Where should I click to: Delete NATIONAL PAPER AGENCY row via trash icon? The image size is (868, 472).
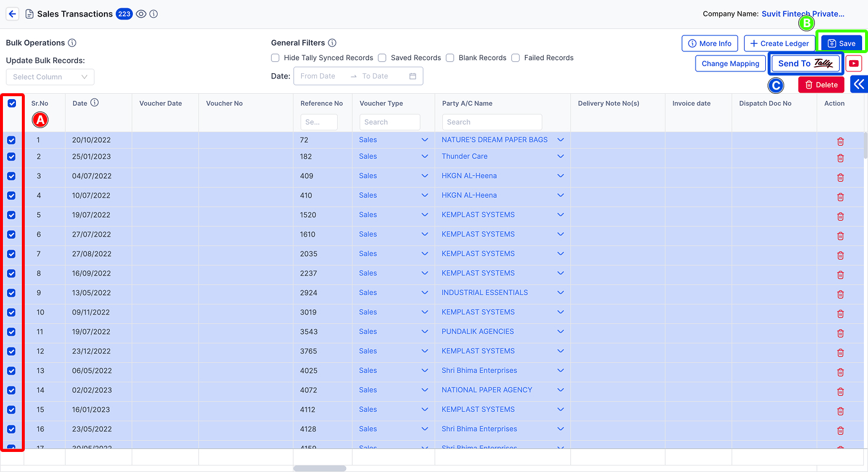coord(840,392)
